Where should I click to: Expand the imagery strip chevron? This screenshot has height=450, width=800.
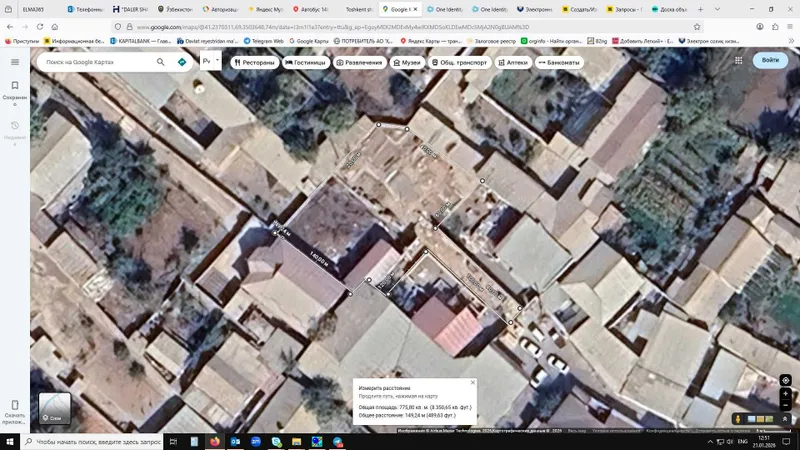coord(785,419)
